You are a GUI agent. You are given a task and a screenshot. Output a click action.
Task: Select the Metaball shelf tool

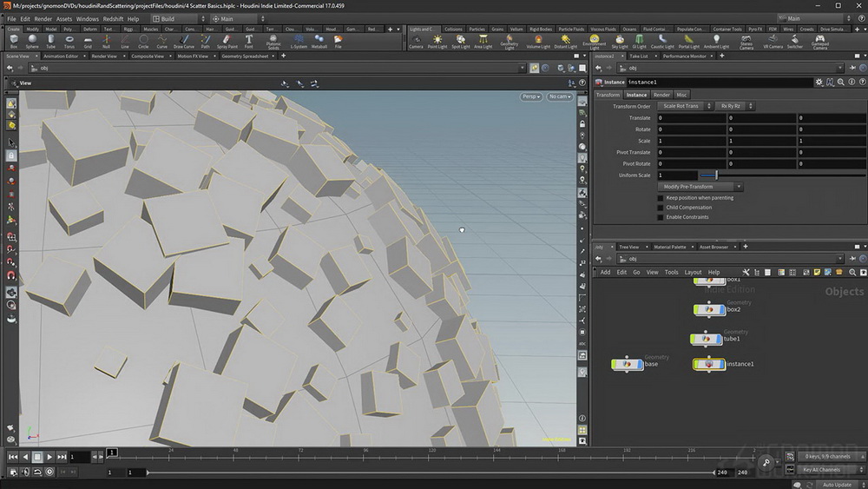[319, 42]
